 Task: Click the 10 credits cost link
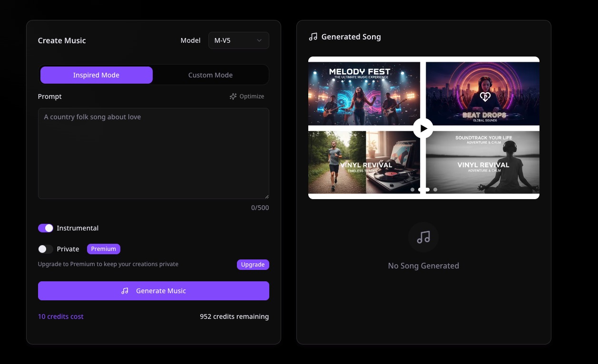point(61,316)
